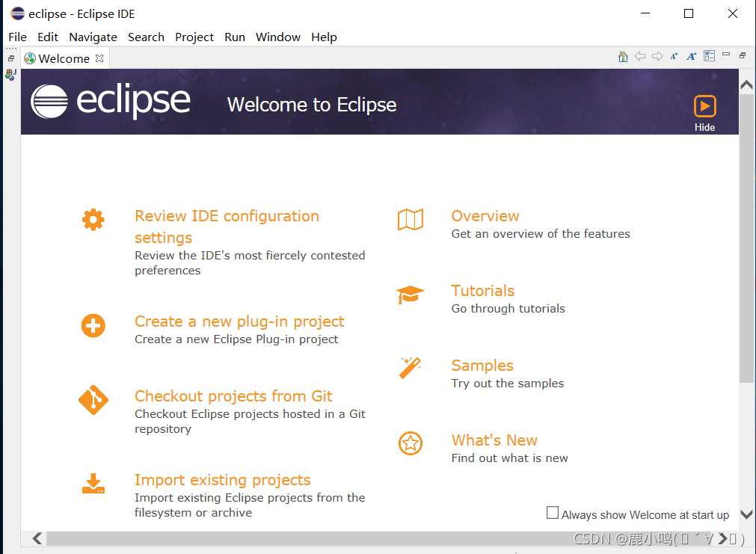Click text 'Find out what is new'
Screen dimensions: 756x554
(x=510, y=458)
